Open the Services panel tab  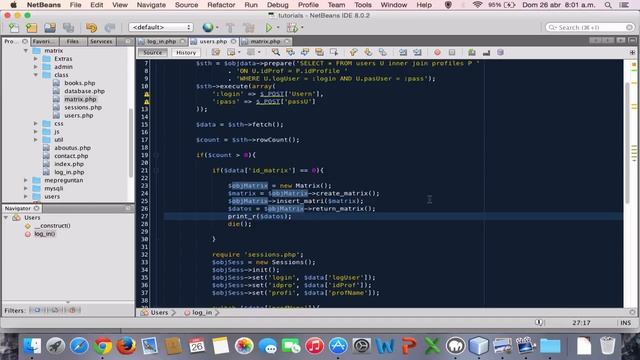click(101, 42)
